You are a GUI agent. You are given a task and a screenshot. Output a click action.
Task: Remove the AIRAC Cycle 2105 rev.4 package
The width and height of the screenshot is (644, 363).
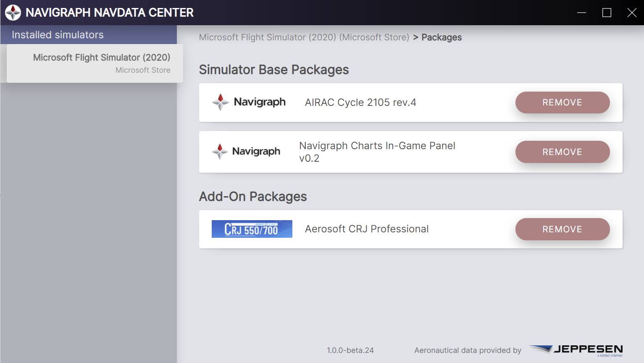(562, 103)
